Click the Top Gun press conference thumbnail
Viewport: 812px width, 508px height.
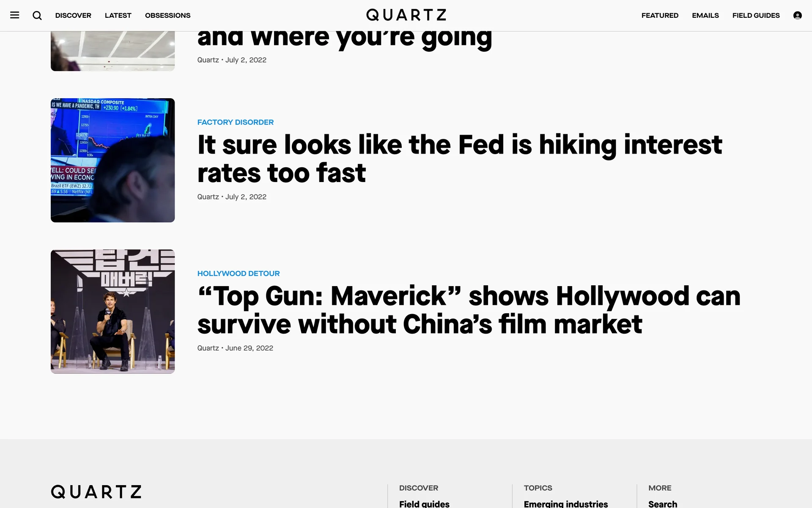pos(112,311)
